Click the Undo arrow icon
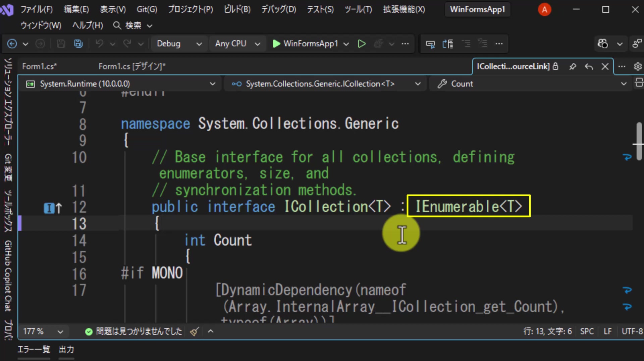This screenshot has height=361, width=644. coord(99,44)
